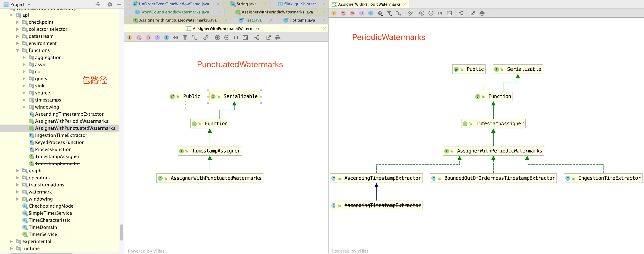Open the Project panel settings gear
The image size is (644, 254).
click(x=110, y=4)
